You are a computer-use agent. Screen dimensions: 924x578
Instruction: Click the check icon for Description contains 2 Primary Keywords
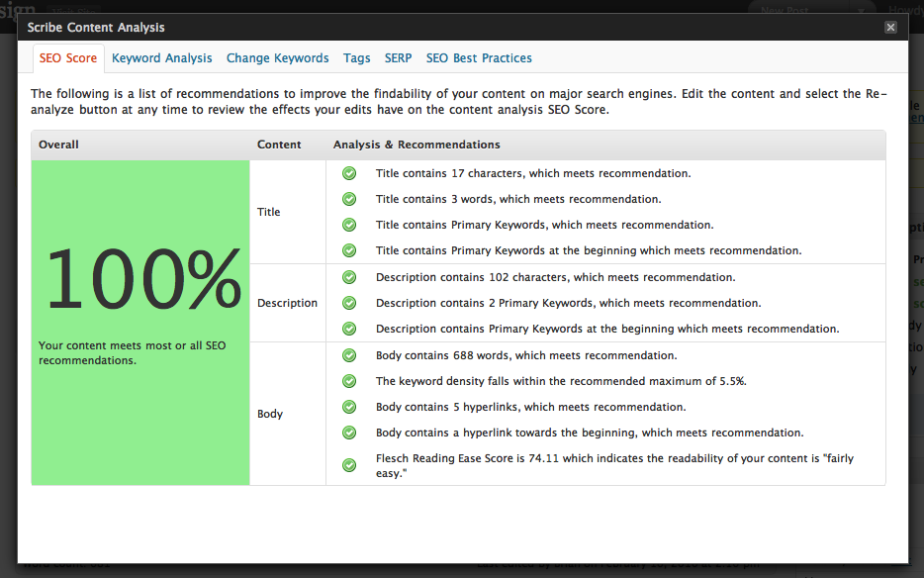(349, 303)
